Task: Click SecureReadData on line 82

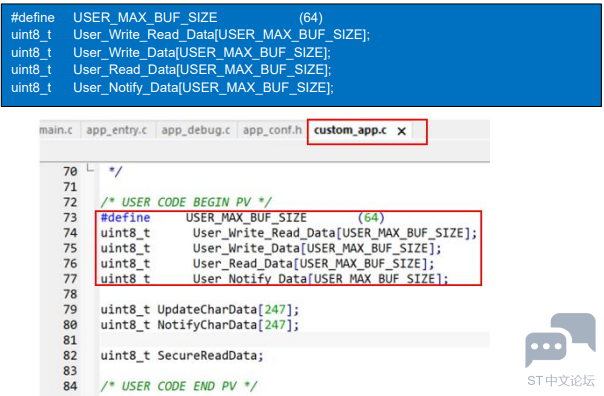Action: point(207,356)
